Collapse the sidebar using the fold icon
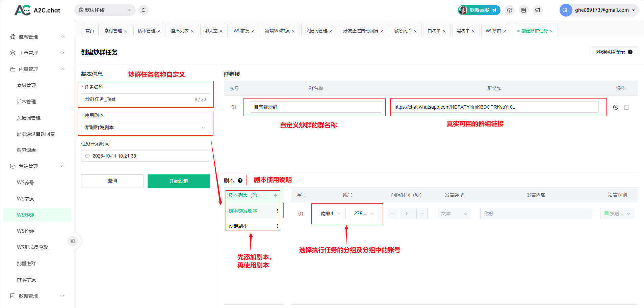 (x=73, y=241)
